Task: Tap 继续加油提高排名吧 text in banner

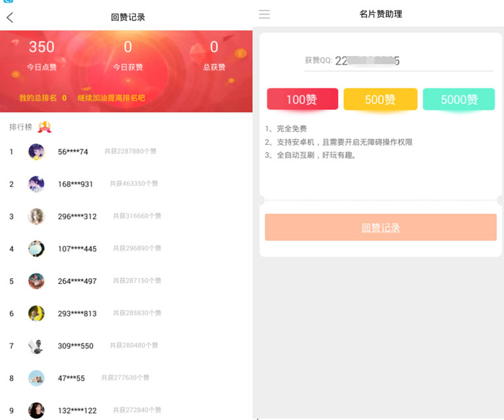Action: pos(111,98)
